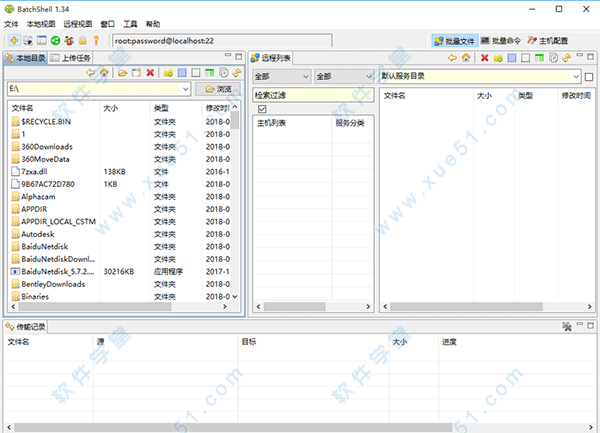Image resolution: width=600 pixels, height=433 pixels.
Task: Click the 检索过滤 filter field
Action: [x=313, y=95]
